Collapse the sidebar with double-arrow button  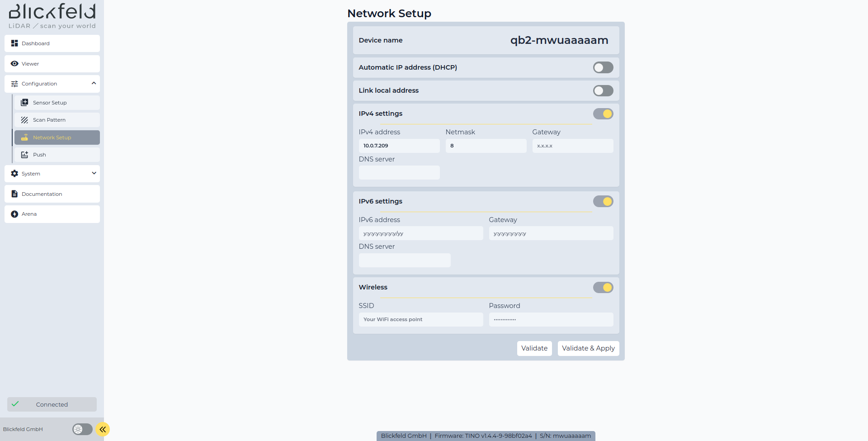point(103,429)
